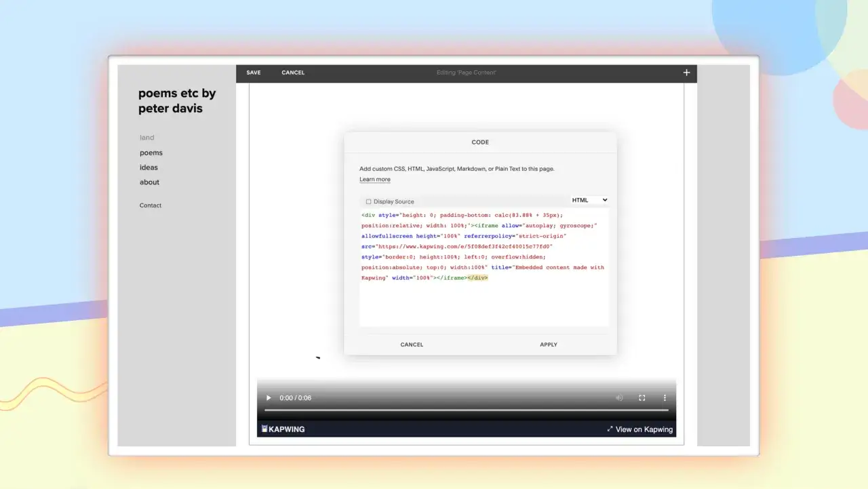Viewport: 868px width, 489px height.
Task: Play the embedded Kapwing video
Action: (x=269, y=397)
